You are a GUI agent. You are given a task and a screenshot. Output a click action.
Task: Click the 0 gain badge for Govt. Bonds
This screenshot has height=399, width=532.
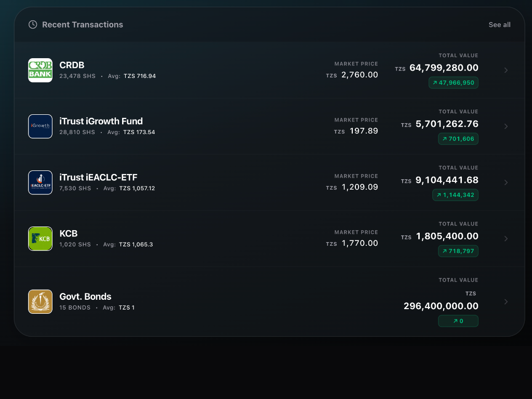[x=458, y=321]
